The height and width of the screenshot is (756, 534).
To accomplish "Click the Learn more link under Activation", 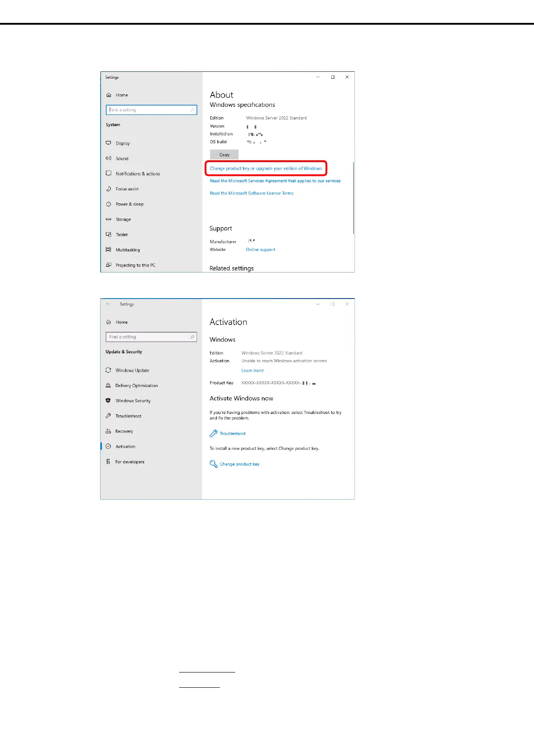I will pos(253,370).
